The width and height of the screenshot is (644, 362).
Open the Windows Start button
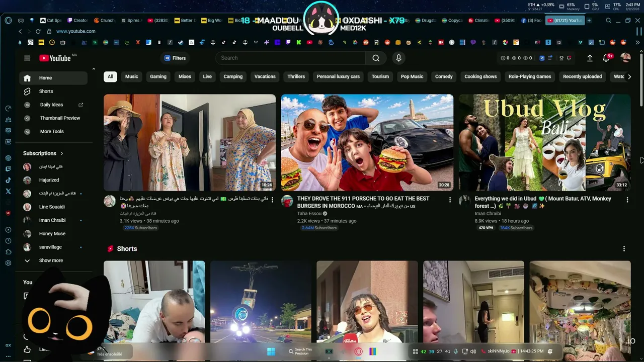pos(271,351)
